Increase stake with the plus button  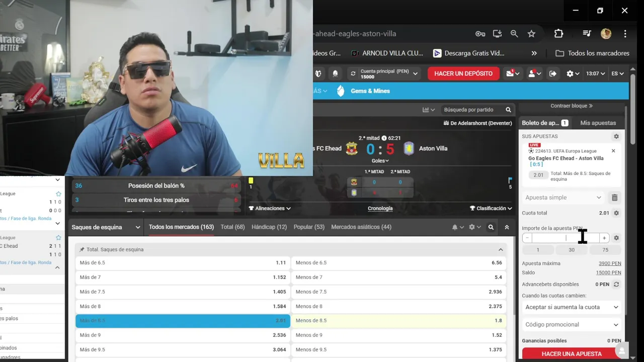click(604, 238)
